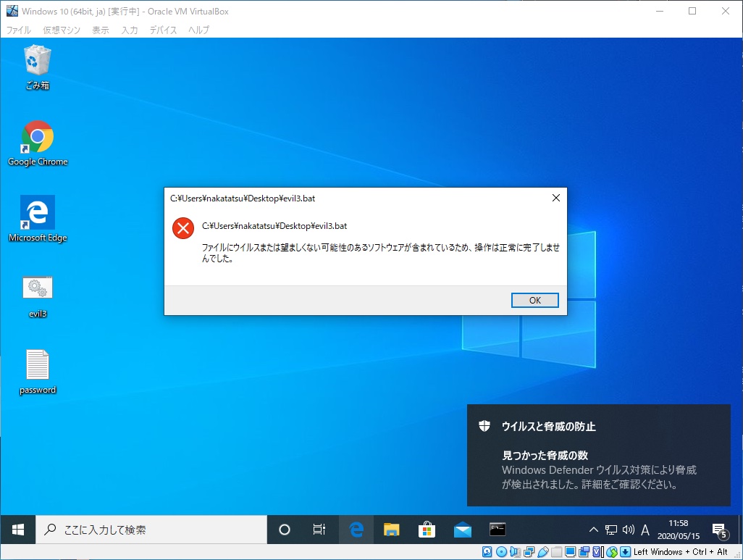The width and height of the screenshot is (743, 560).
Task: Click the red error icon in dialog
Action: pos(183,228)
